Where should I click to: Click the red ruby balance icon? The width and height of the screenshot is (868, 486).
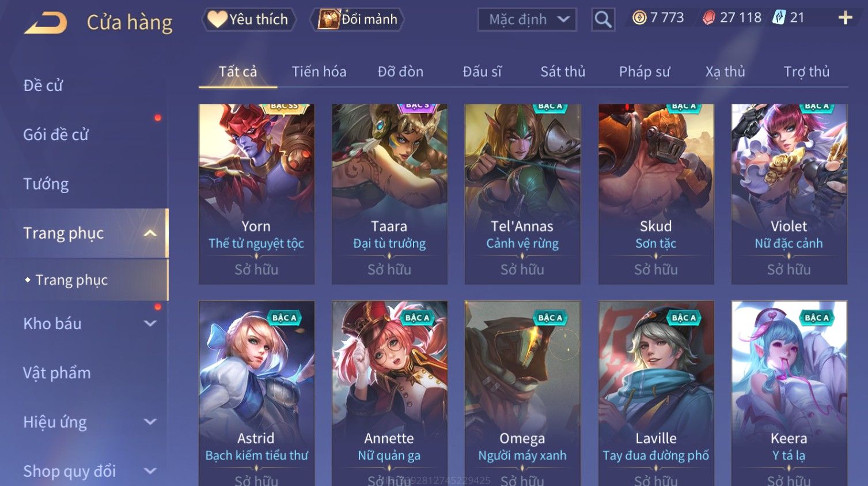[x=709, y=18]
